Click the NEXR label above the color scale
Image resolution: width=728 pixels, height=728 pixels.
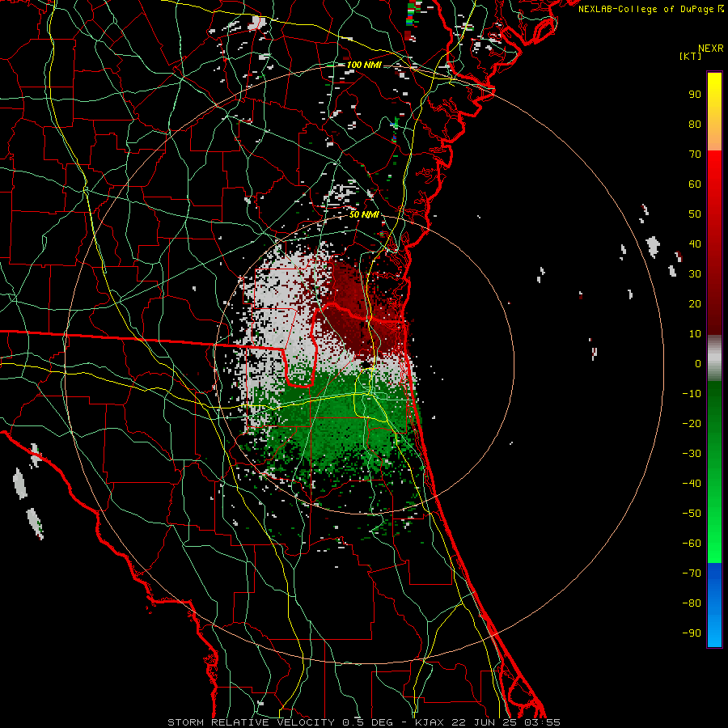click(x=711, y=49)
